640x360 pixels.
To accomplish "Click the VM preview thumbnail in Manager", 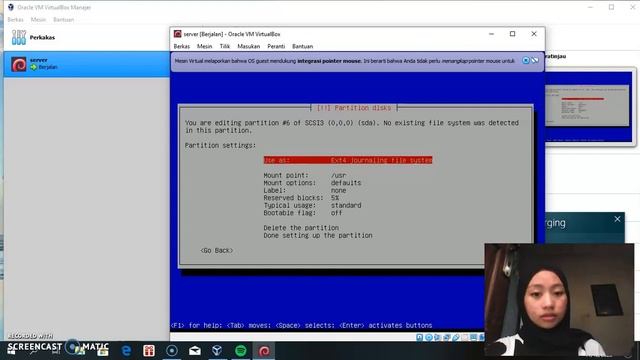I will click(588, 107).
